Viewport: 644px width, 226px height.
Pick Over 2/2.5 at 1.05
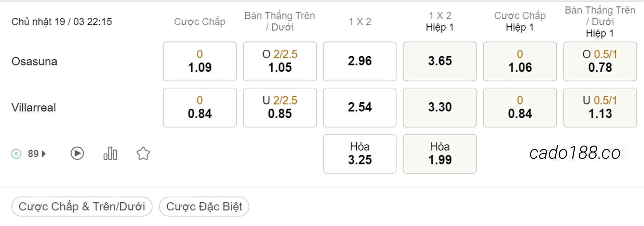[280, 61]
